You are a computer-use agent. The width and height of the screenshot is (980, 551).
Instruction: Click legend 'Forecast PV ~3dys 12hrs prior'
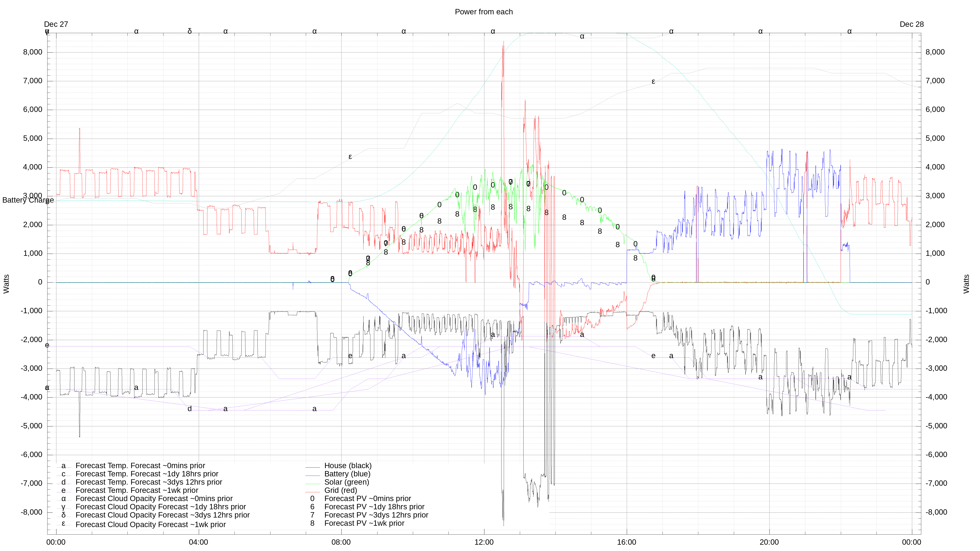point(376,515)
